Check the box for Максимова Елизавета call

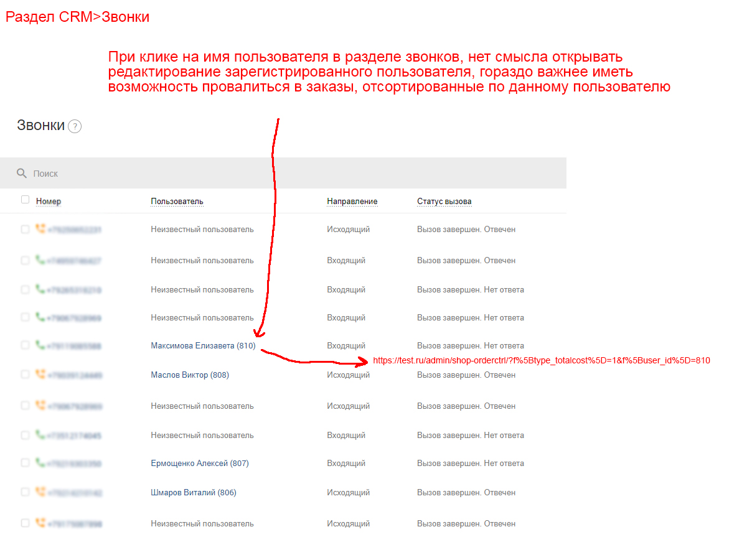25,345
